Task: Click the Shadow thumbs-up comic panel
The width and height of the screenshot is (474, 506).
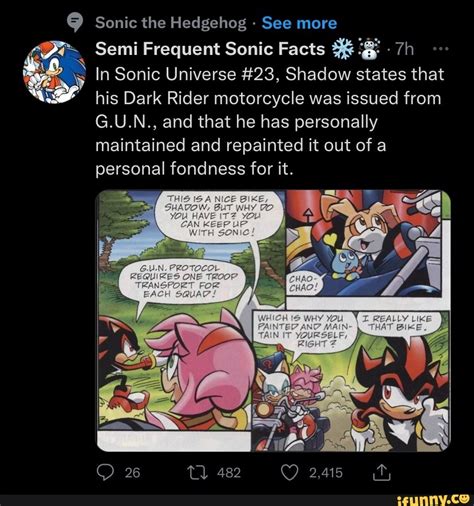Action: tap(351, 381)
